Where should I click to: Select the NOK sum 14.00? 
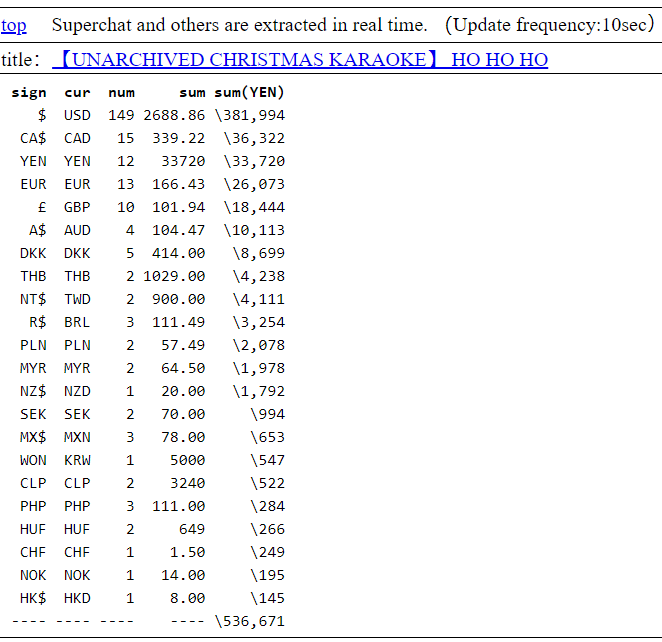coord(183,575)
